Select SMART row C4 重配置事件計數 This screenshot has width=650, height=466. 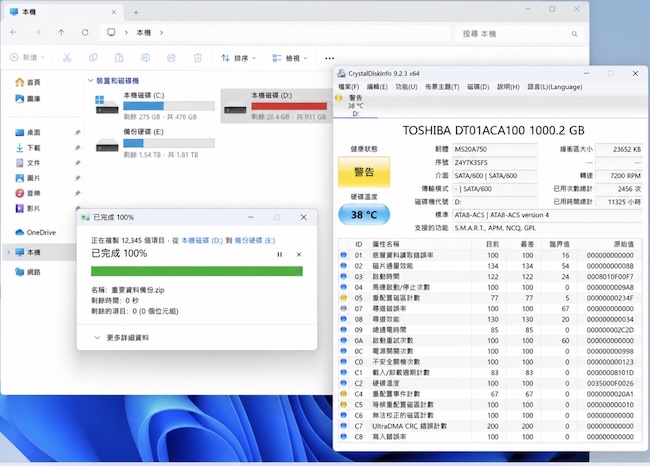[489, 394]
